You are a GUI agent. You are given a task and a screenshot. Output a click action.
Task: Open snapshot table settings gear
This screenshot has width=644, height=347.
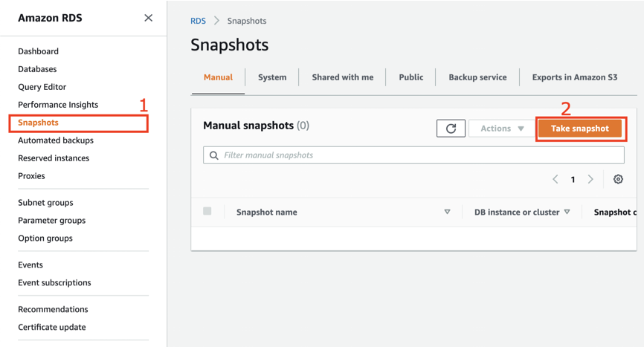point(618,179)
